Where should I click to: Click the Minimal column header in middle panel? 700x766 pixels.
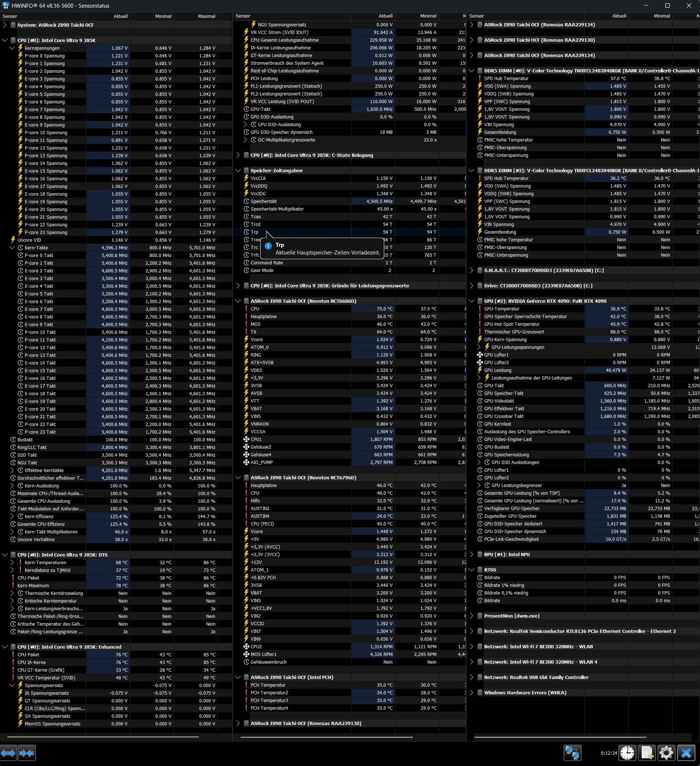coord(417,16)
